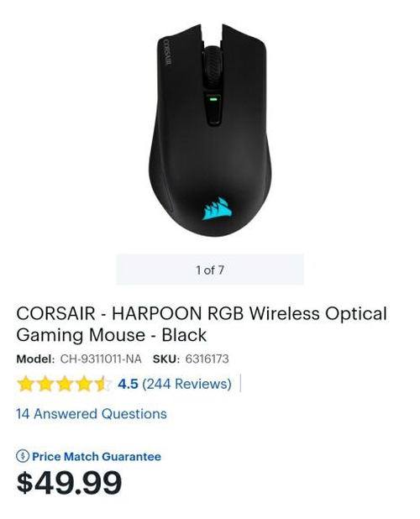Click the Price Match Guarantee dollar icon

[x=23, y=457]
